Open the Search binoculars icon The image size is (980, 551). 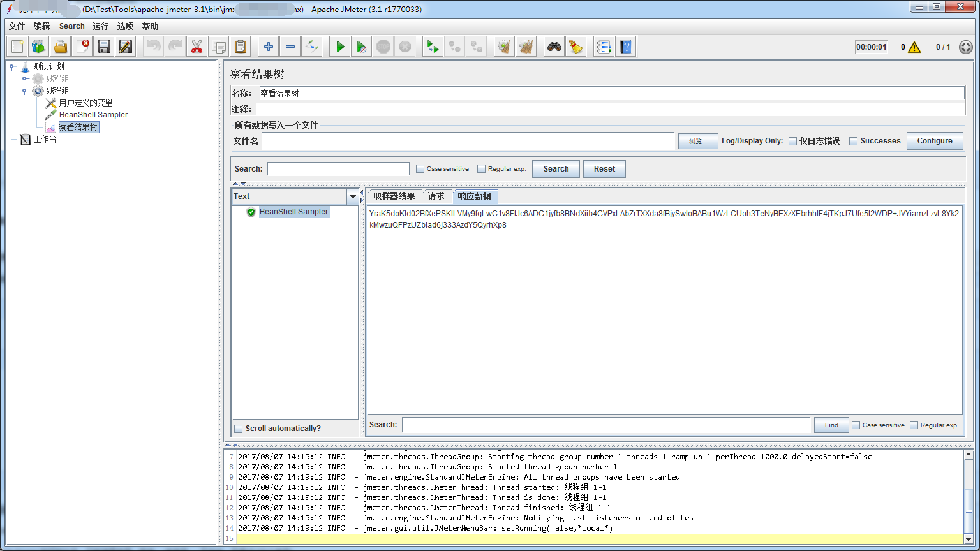pos(554,46)
